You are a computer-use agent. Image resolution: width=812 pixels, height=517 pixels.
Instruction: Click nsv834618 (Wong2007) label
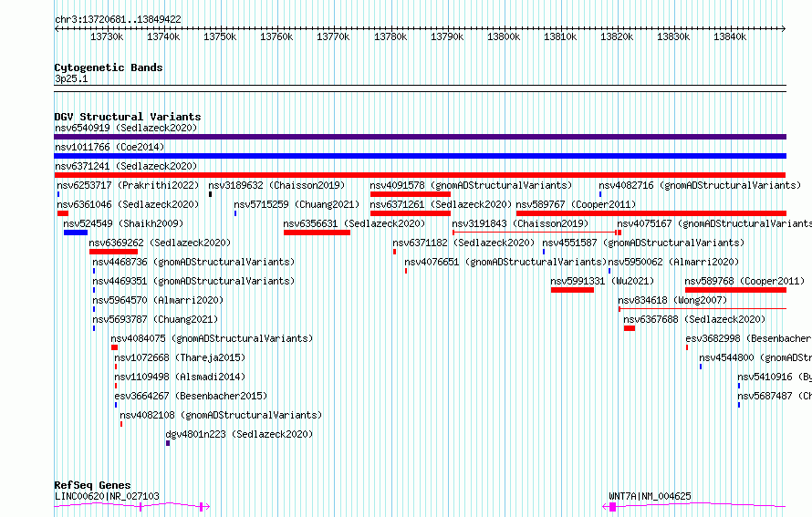click(x=672, y=300)
